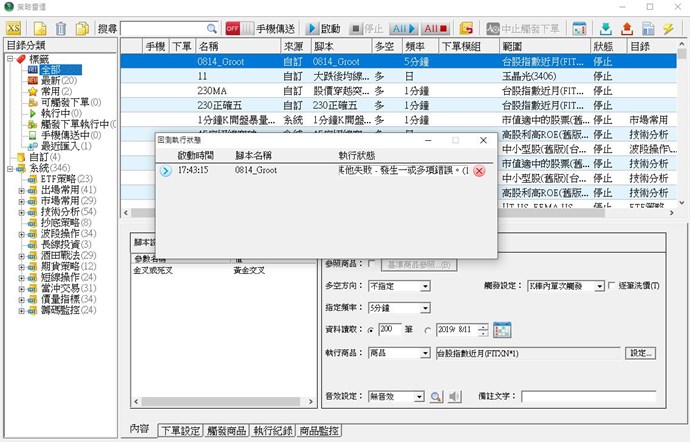The width and height of the screenshot is (690, 442).
Task: Check the 參照商品 checkbox
Action: [373, 263]
